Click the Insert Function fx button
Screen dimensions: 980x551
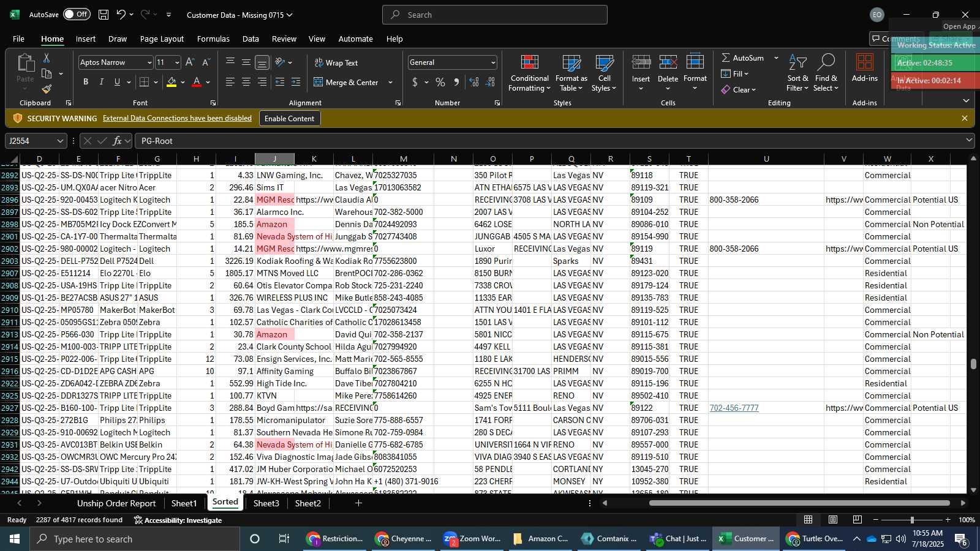[x=117, y=141]
